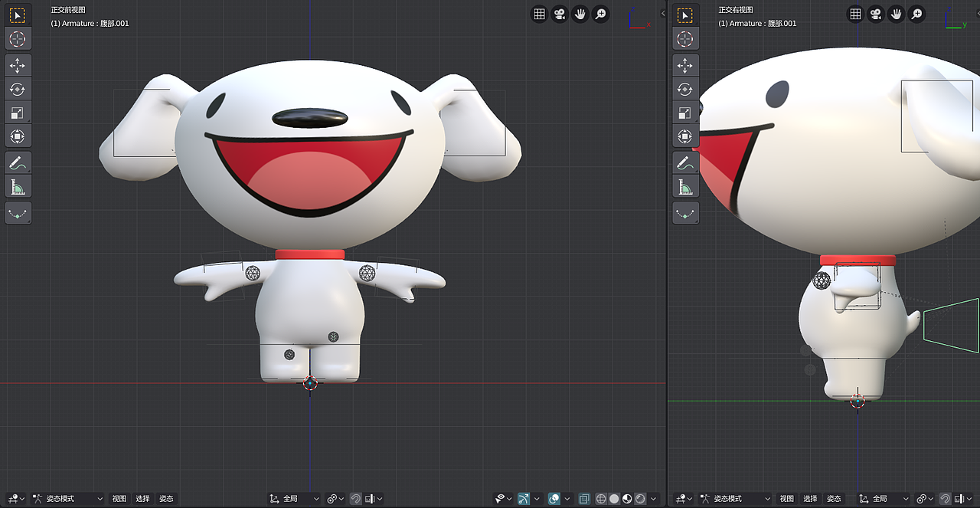This screenshot has height=508, width=980.
Task: Open shading options dropdown arrow
Action: pos(653,499)
